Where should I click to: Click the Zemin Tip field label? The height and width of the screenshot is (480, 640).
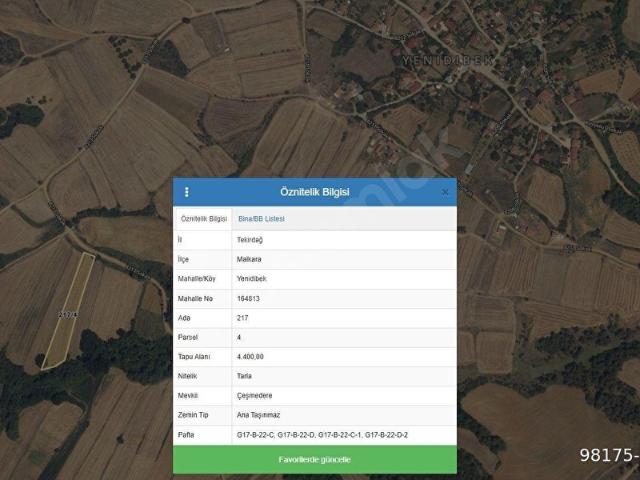coord(193,415)
